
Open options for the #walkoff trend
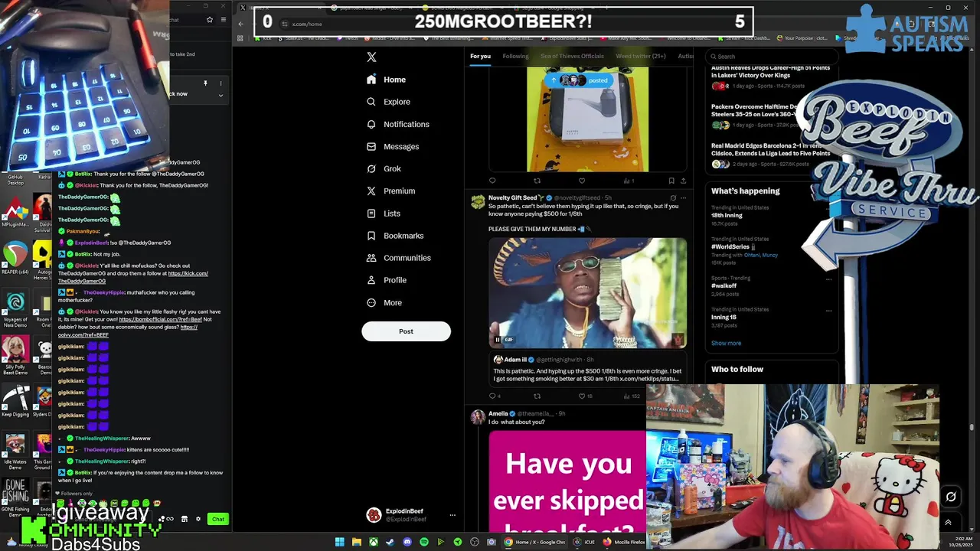(828, 279)
